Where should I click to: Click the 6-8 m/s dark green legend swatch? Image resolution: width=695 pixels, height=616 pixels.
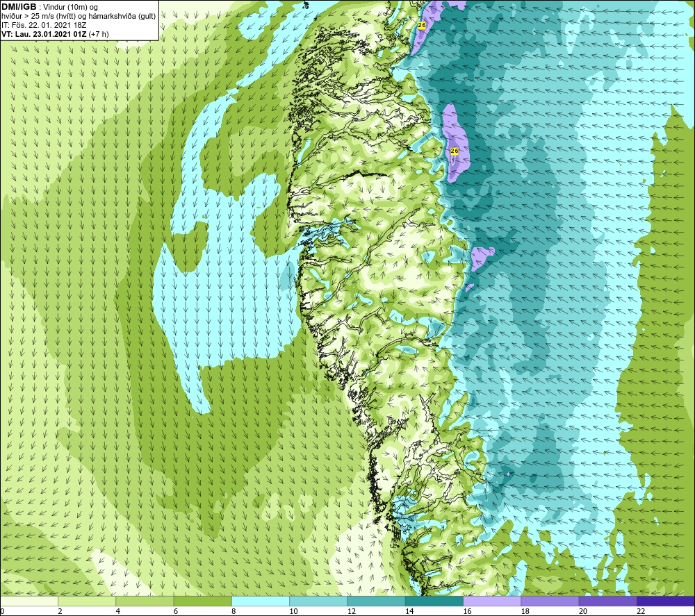pos(202,601)
